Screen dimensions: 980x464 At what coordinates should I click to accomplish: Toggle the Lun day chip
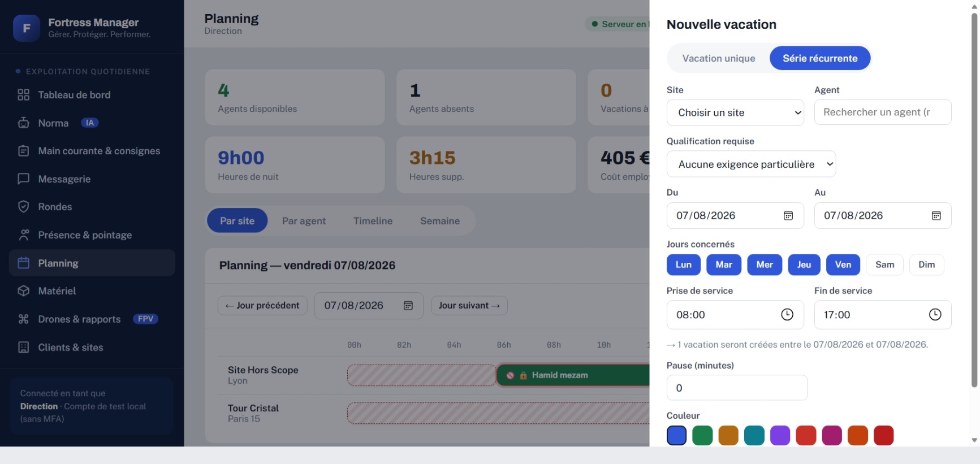(684, 264)
